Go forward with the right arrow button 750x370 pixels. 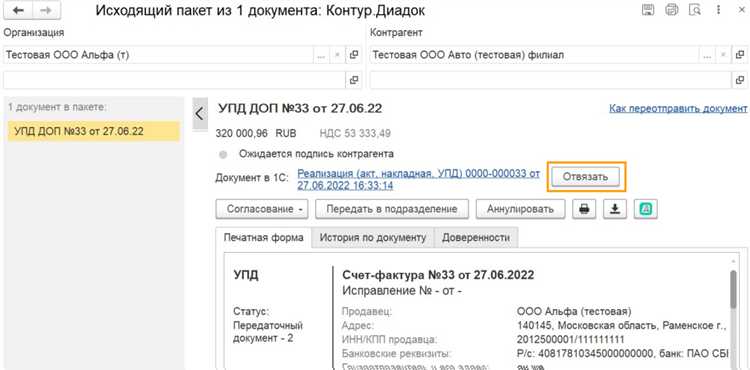pos(46,11)
